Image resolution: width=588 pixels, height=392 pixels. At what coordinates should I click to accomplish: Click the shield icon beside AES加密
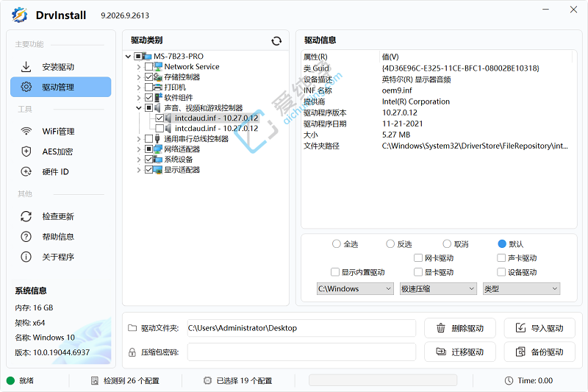tap(26, 152)
